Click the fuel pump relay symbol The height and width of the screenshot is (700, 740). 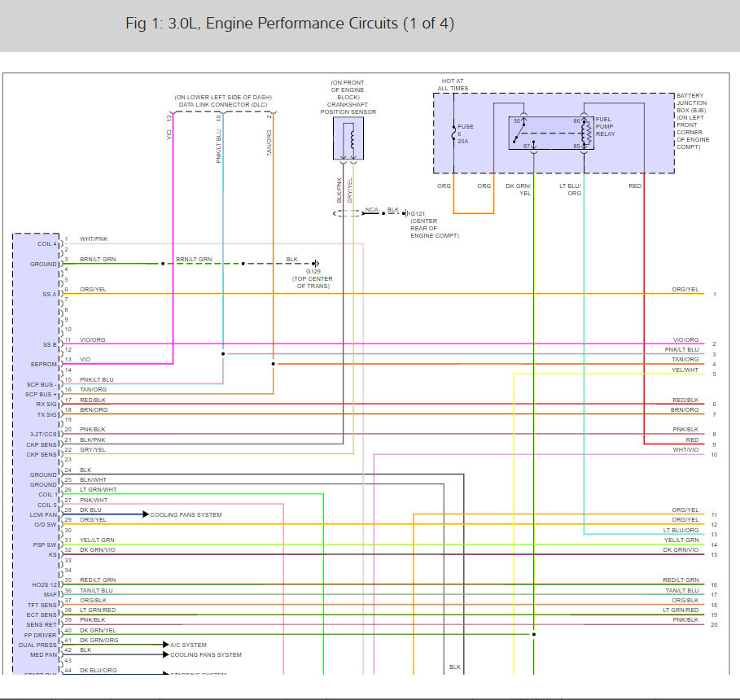pyautogui.click(x=552, y=133)
